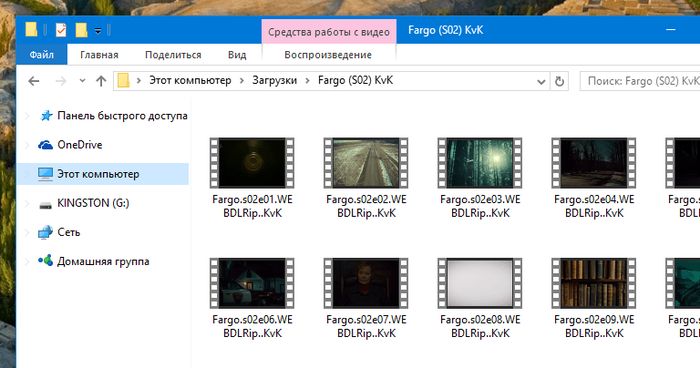Open the Файл menu
The image size is (700, 368).
[x=42, y=55]
